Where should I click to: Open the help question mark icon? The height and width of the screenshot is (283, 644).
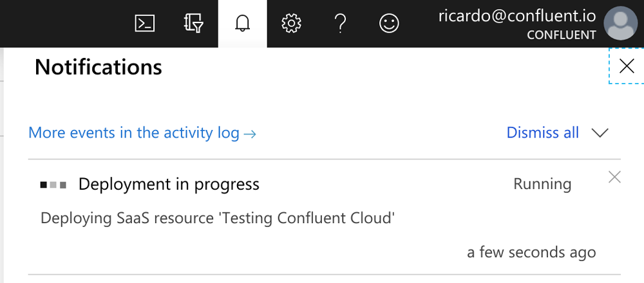pyautogui.click(x=340, y=23)
